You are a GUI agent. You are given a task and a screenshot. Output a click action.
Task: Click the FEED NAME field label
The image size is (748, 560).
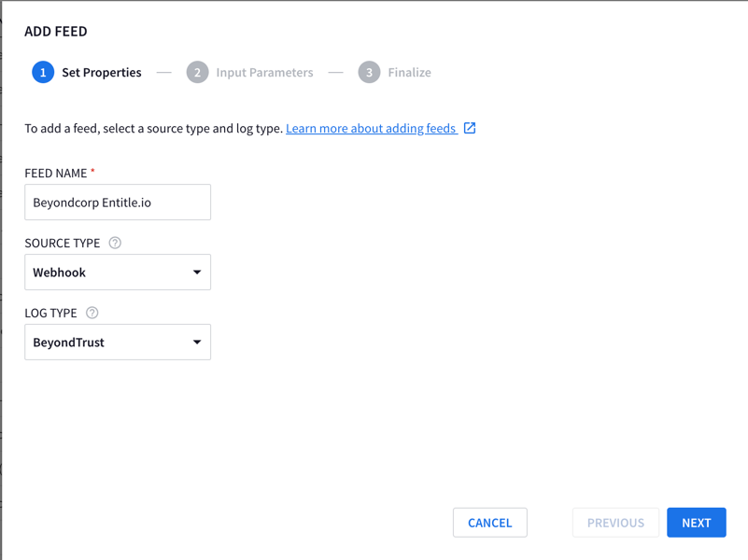(x=56, y=173)
